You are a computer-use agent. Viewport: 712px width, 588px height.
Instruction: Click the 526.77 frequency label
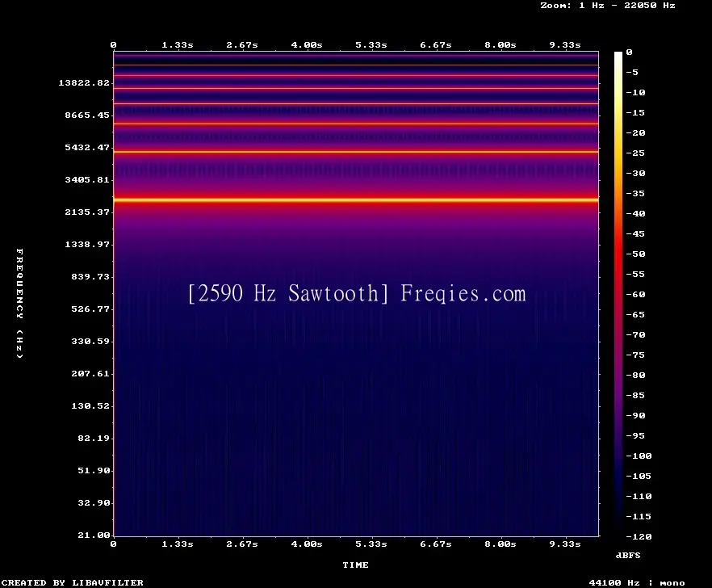(90, 309)
